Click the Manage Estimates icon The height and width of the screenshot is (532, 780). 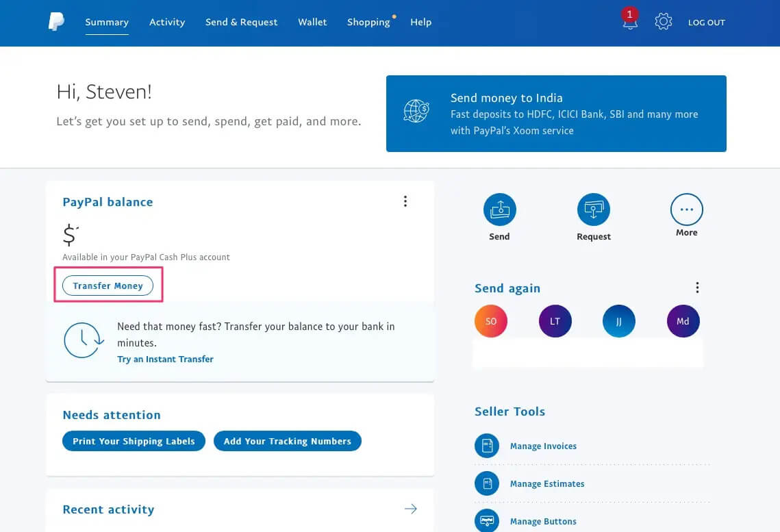click(486, 483)
